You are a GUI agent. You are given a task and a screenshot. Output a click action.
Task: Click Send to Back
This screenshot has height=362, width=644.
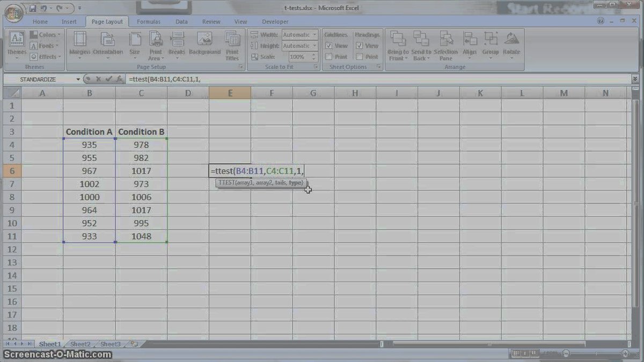pos(421,45)
